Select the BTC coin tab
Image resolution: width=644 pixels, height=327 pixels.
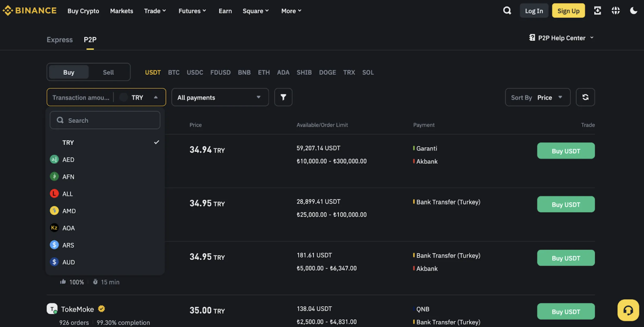(x=174, y=72)
